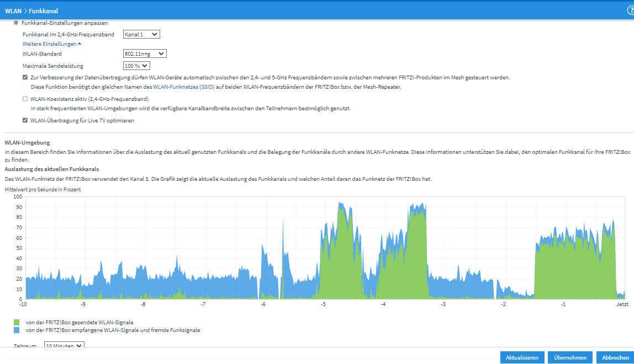Viewport: 634px width, 364px height.
Task: Open the Zeitraum 10 Minuten dropdown
Action: coord(64,346)
